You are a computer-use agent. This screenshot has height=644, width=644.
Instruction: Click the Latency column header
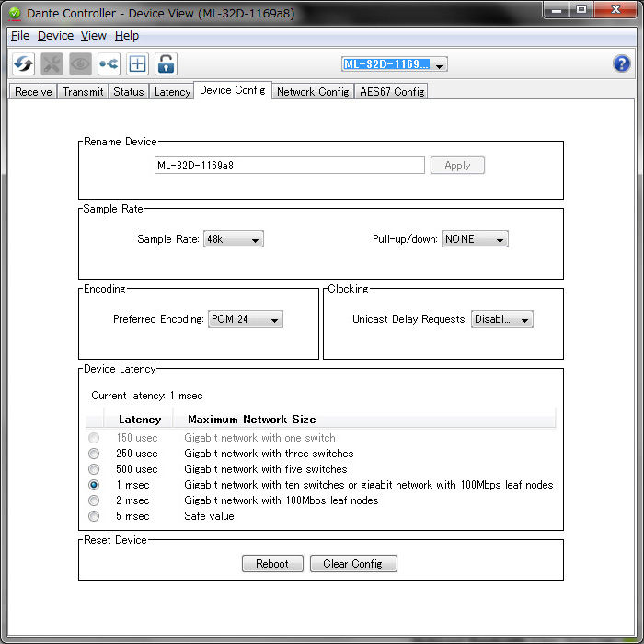[139, 420]
